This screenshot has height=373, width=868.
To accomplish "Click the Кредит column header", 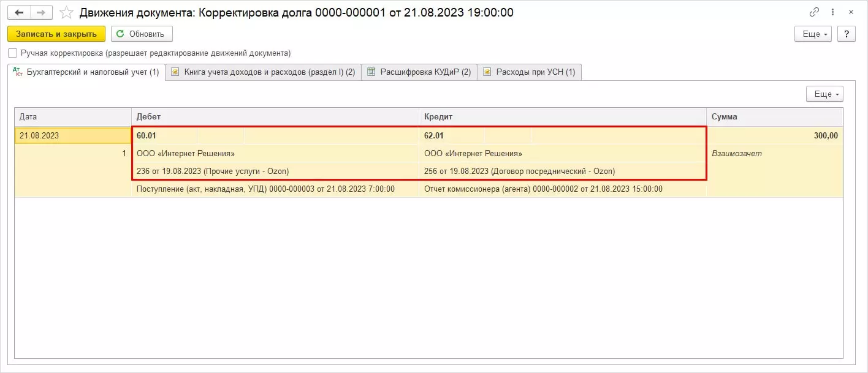I will tap(563, 116).
